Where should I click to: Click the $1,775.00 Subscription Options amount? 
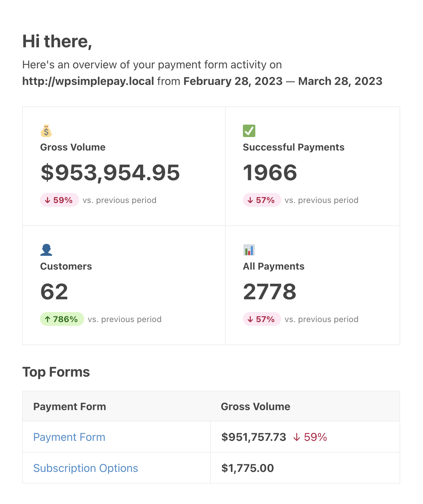tap(247, 468)
